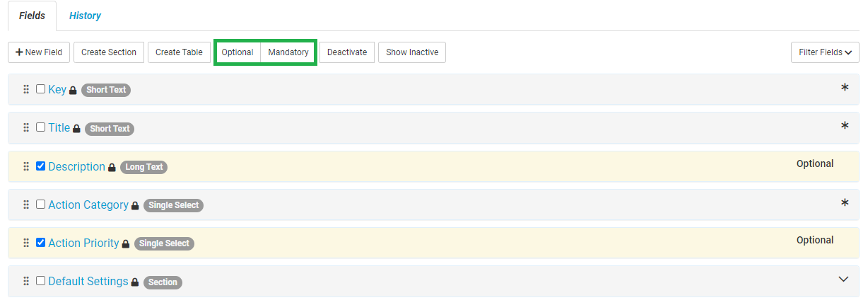The height and width of the screenshot is (305, 868).
Task: Open the Action Category field link
Action: point(88,205)
